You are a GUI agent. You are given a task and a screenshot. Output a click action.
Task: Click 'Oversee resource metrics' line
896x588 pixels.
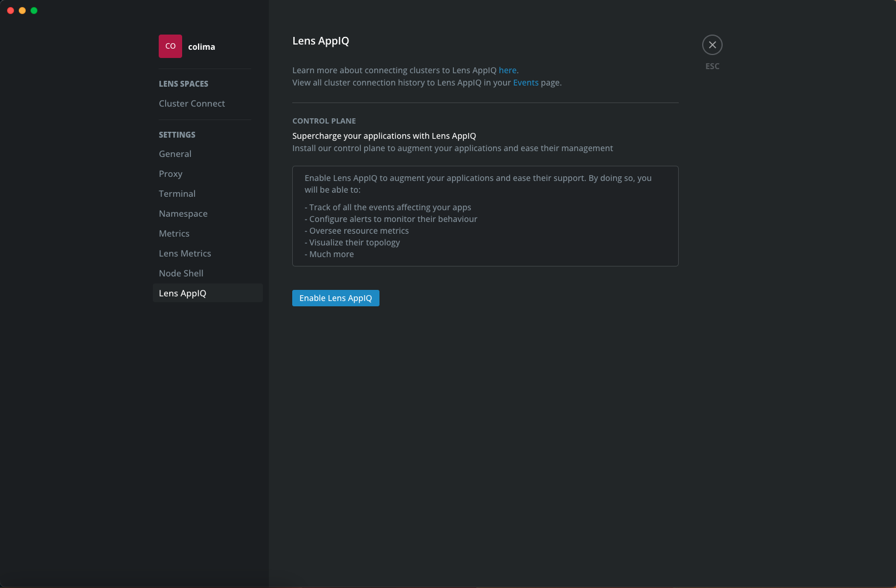pos(357,231)
